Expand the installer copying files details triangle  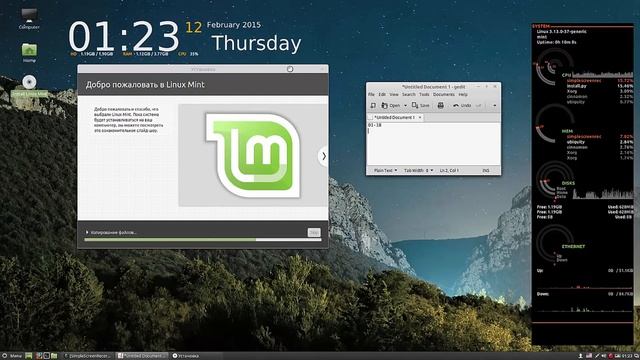tap(87, 232)
